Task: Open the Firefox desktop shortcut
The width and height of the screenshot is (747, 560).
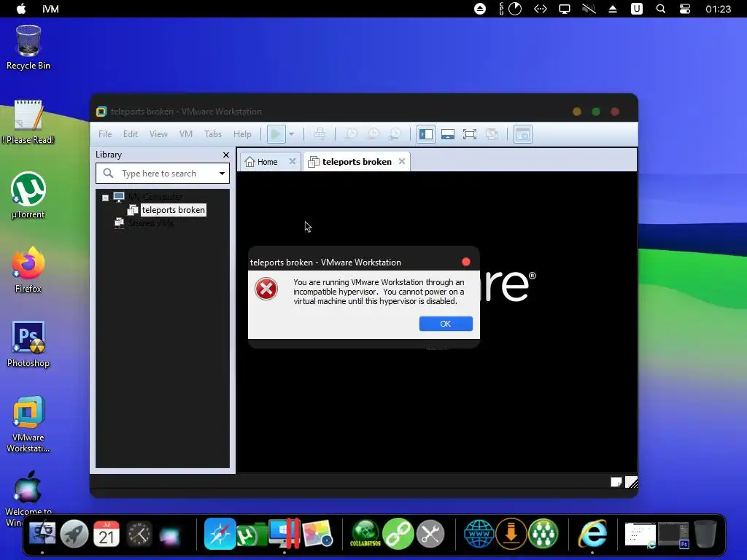Action: [x=28, y=270]
